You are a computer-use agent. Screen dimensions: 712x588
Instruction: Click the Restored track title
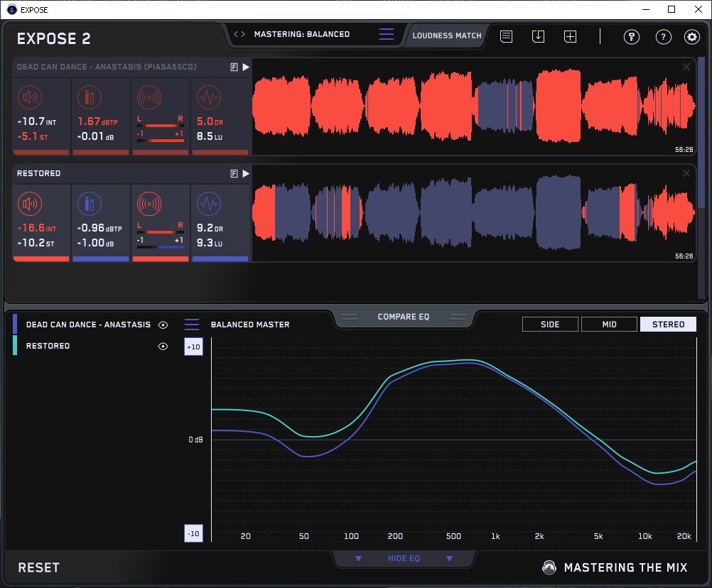pyautogui.click(x=38, y=173)
